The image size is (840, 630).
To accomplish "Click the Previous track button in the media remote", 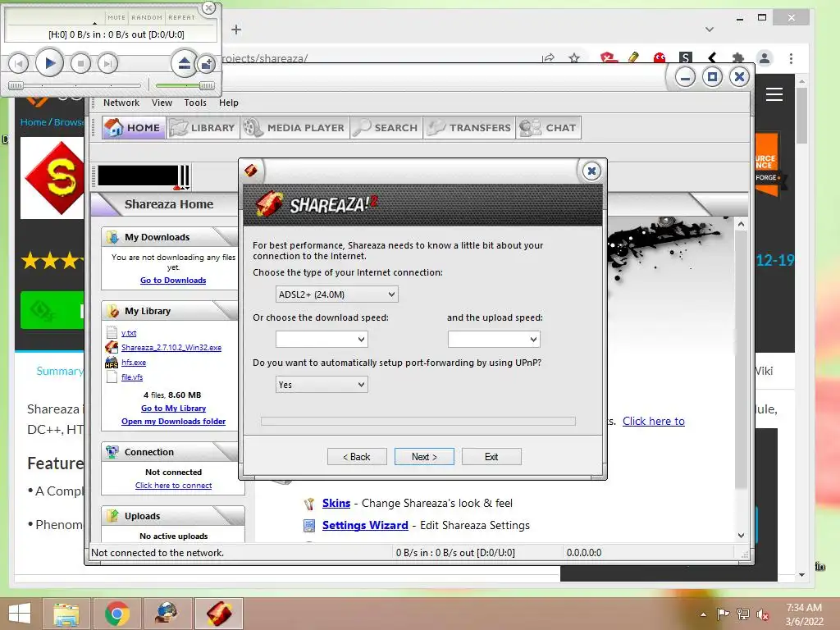I will (18, 64).
